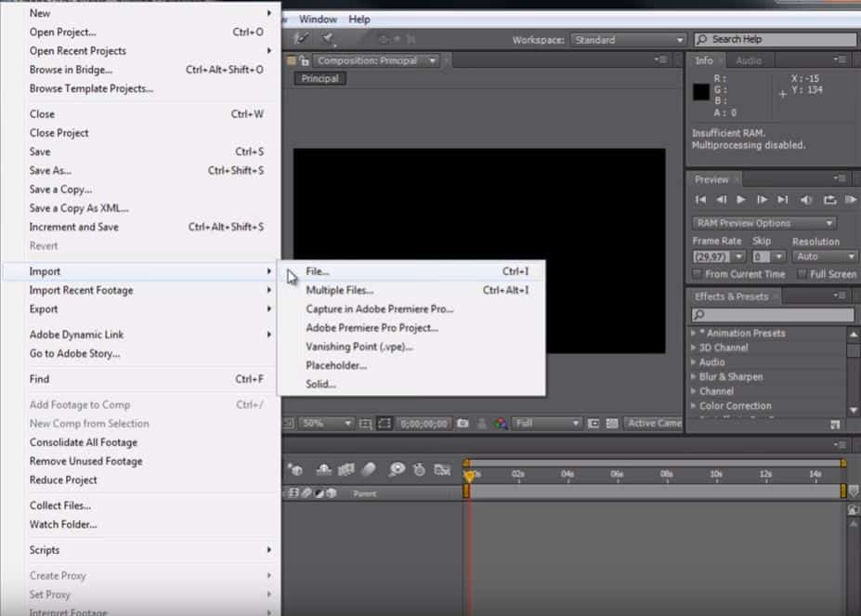861x616 pixels.
Task: Check the From Current Time checkbox
Action: click(698, 274)
